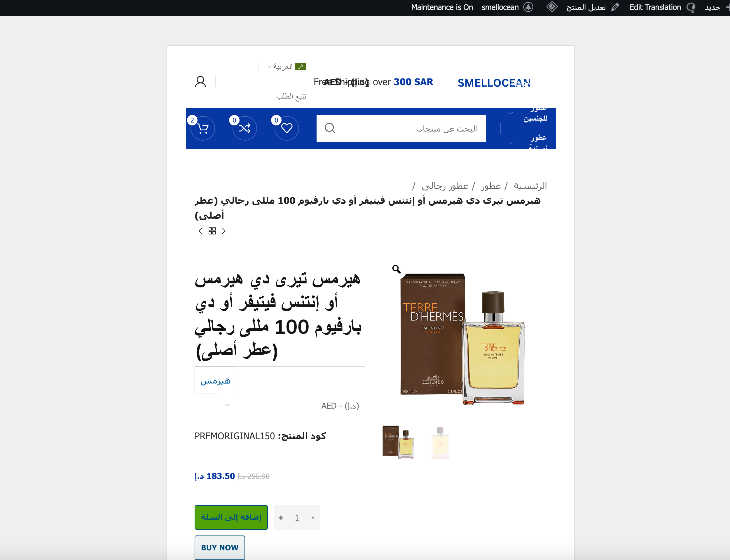Screen dimensions: 730x560
Task: Open the user account icon
Action: pos(200,82)
